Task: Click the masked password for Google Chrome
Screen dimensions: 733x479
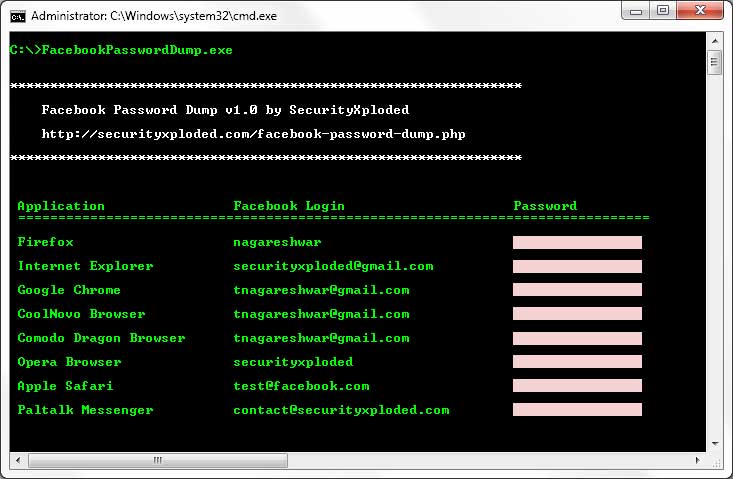Action: pos(577,290)
